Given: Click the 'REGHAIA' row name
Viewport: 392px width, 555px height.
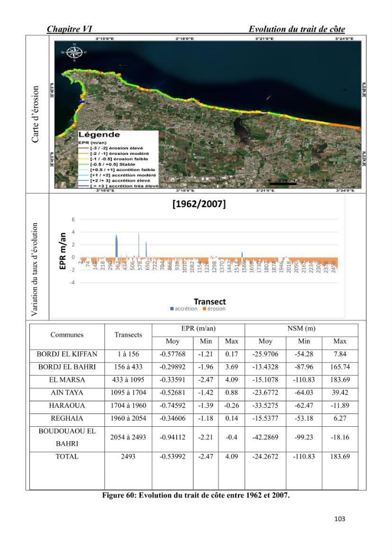Looking at the screenshot, I should click(67, 418).
